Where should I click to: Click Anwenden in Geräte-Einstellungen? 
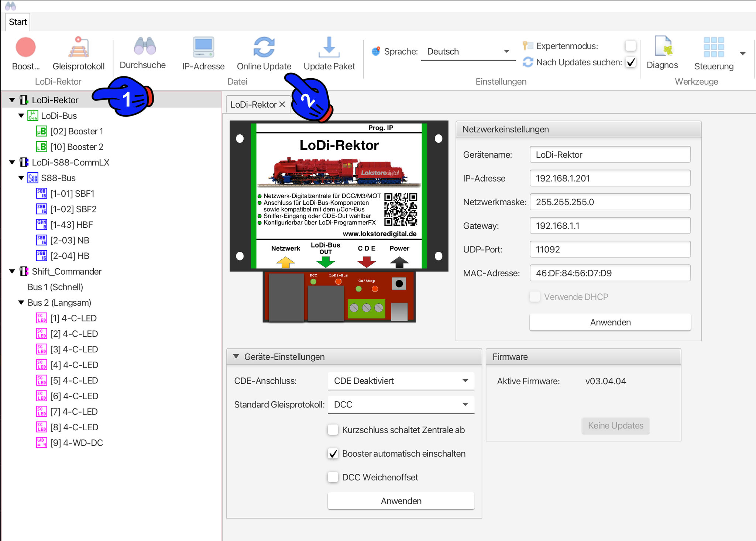tap(401, 501)
